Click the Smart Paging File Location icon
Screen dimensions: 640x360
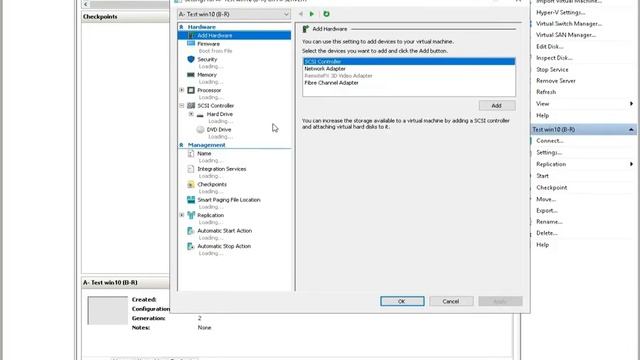[191, 200]
